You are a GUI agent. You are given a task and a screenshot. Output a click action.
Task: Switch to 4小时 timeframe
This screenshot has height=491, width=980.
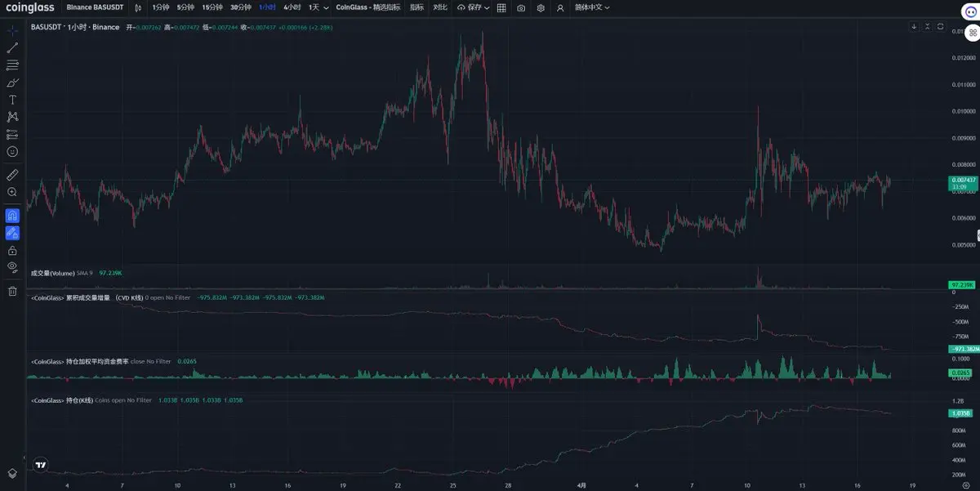point(292,7)
